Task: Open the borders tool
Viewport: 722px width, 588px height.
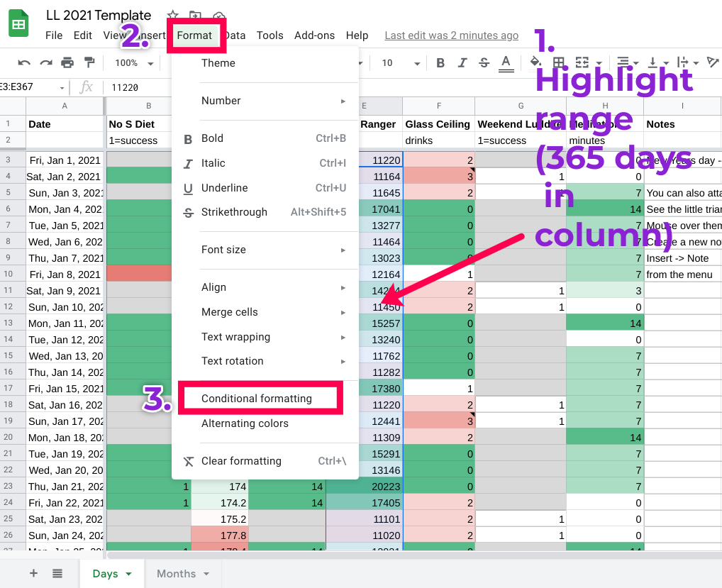Action: [559, 62]
